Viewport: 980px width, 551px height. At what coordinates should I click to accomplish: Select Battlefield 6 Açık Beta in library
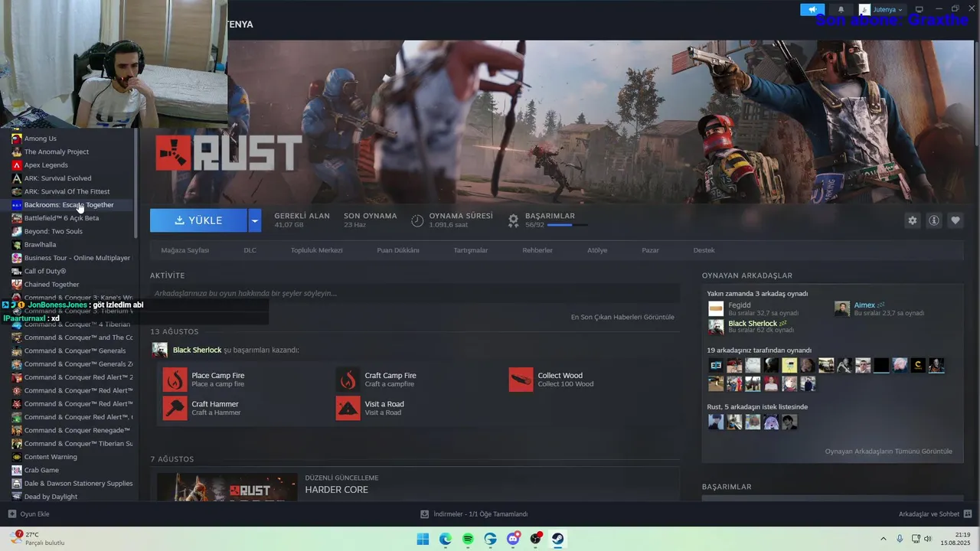coord(61,218)
